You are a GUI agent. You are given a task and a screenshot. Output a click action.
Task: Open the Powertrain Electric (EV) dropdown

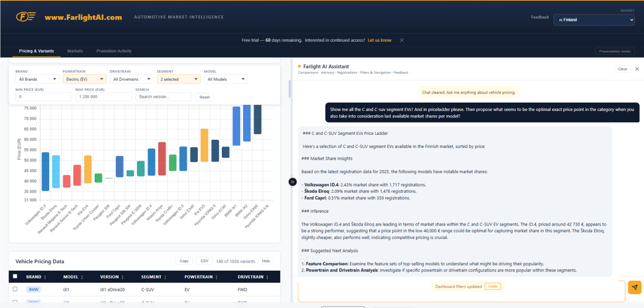pyautogui.click(x=84, y=79)
